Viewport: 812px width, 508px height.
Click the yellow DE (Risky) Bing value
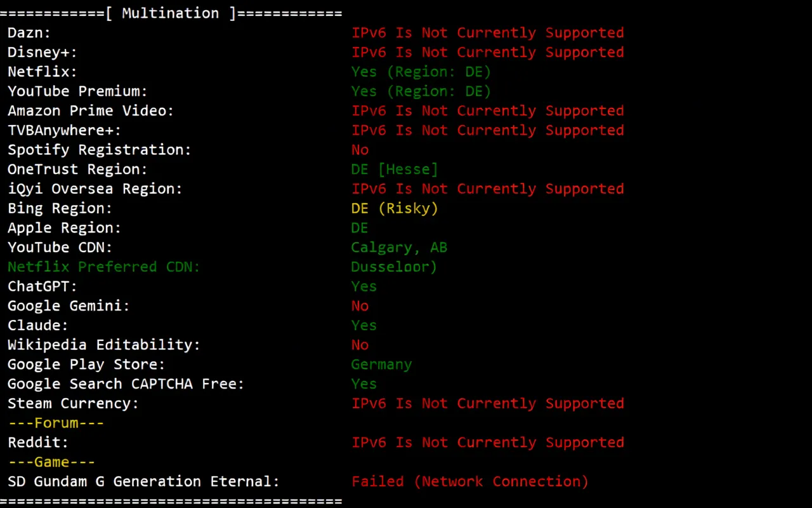point(394,208)
